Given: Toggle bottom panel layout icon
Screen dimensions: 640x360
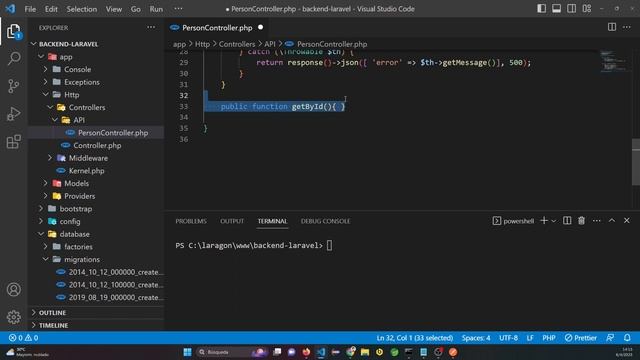Looking at the screenshot, I should (x=556, y=9).
